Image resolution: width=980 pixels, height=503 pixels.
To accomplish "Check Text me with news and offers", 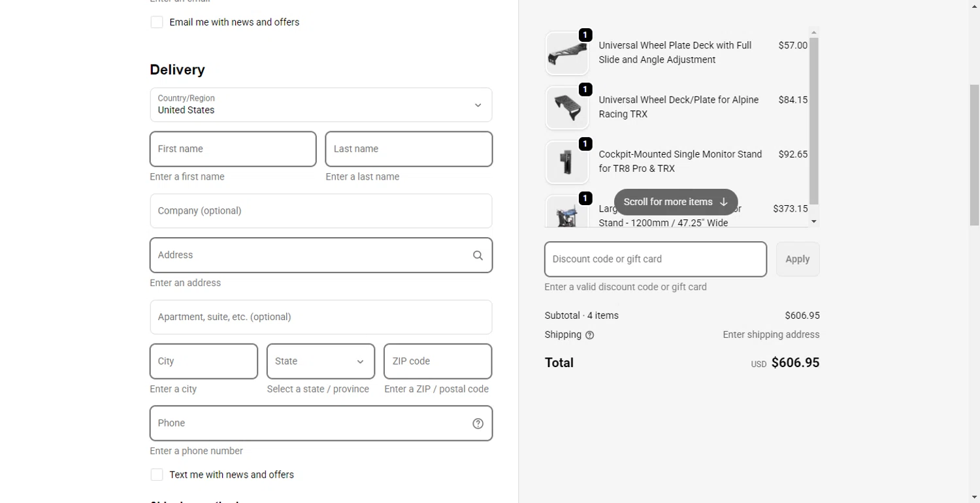I will (x=157, y=475).
